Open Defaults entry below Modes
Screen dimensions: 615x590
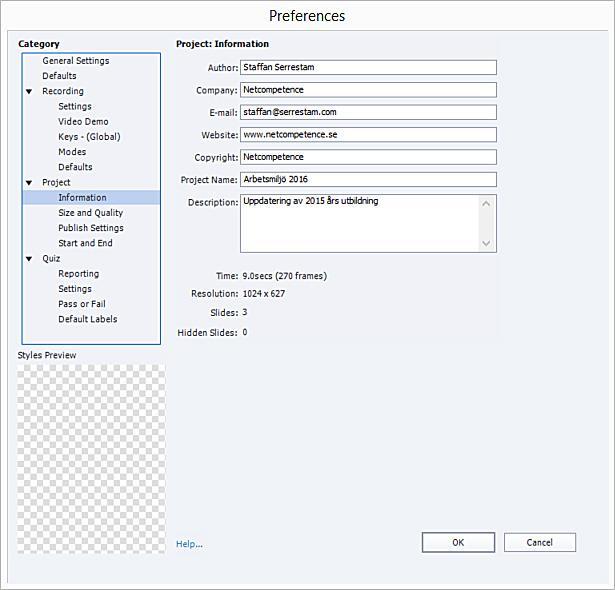click(x=75, y=167)
